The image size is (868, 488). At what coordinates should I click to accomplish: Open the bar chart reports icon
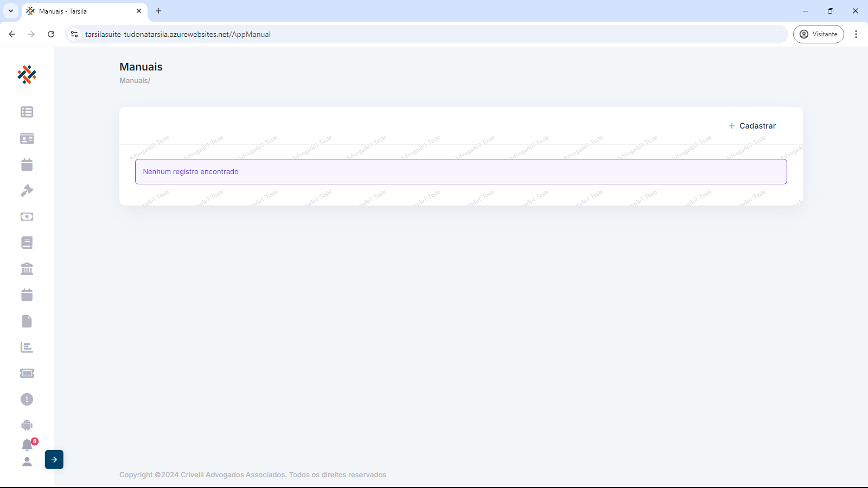[27, 347]
